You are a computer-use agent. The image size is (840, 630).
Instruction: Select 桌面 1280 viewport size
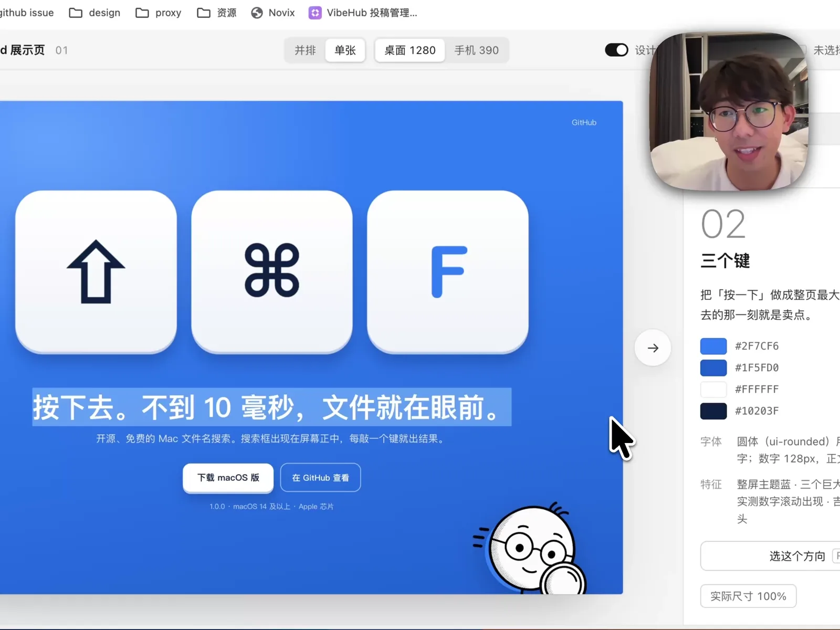(410, 50)
